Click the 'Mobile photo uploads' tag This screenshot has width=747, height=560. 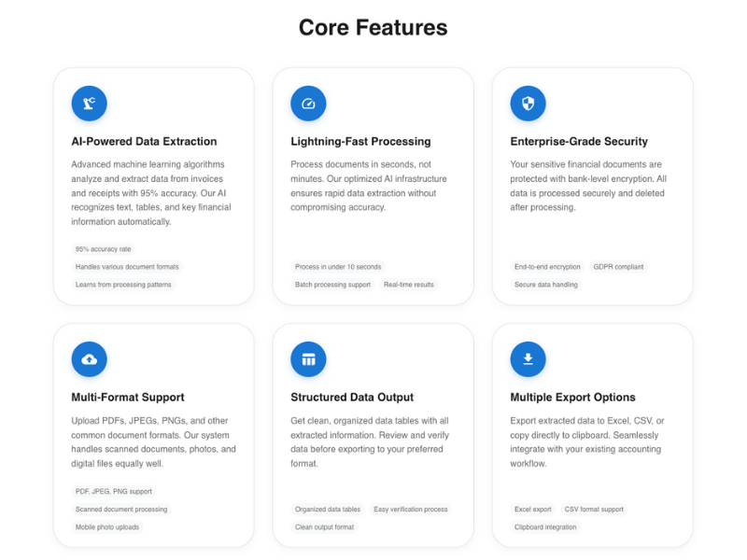point(107,527)
